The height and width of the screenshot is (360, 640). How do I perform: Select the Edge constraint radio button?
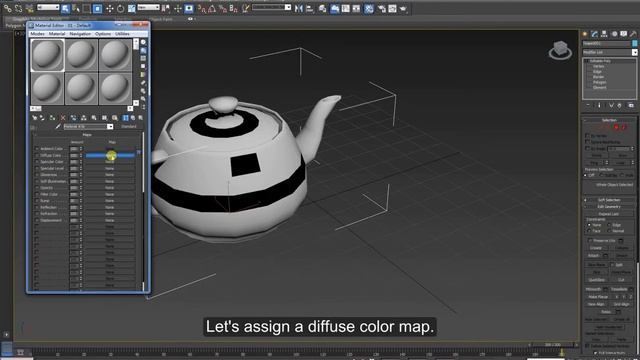pyautogui.click(x=609, y=225)
